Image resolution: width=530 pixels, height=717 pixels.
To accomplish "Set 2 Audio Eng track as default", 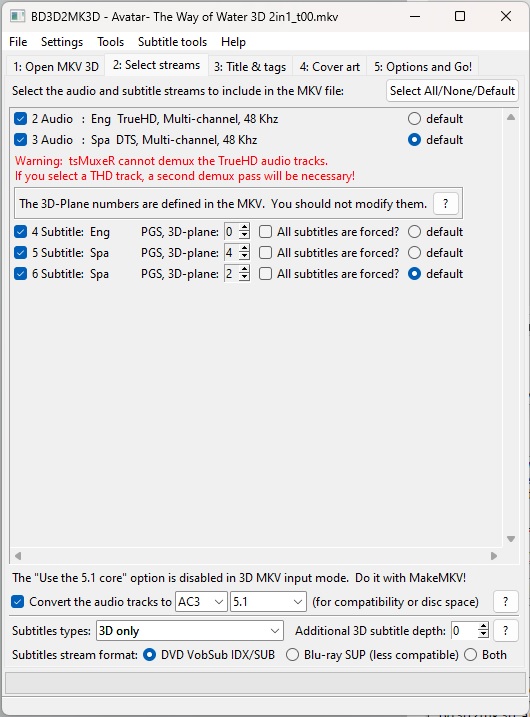I will click(x=414, y=119).
